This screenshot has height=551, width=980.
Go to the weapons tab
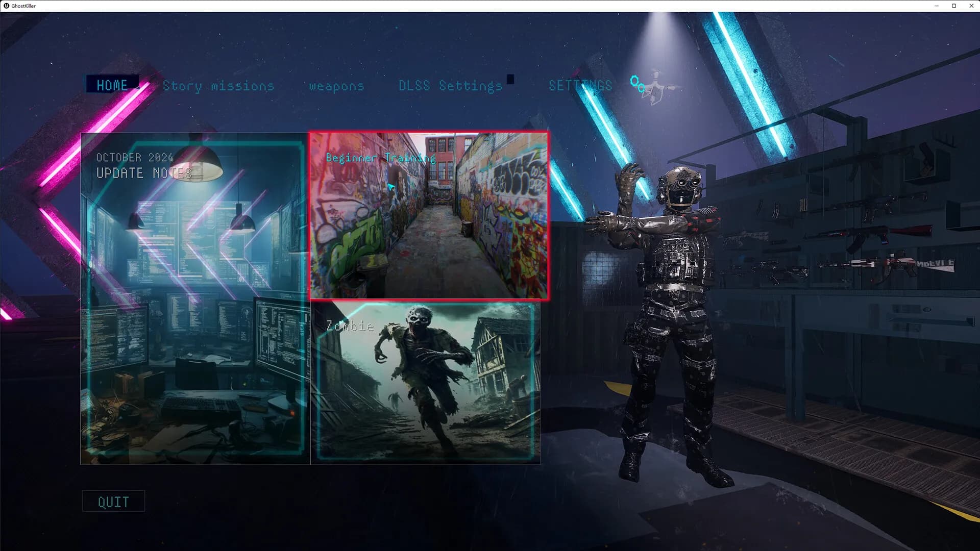click(x=336, y=86)
